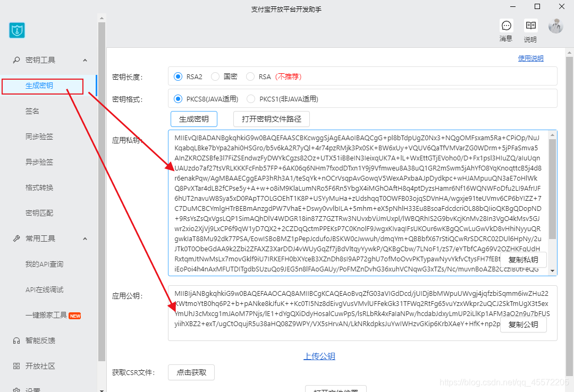Click 打开密钥文件路径 button
This screenshot has width=574, height=392.
click(x=272, y=119)
